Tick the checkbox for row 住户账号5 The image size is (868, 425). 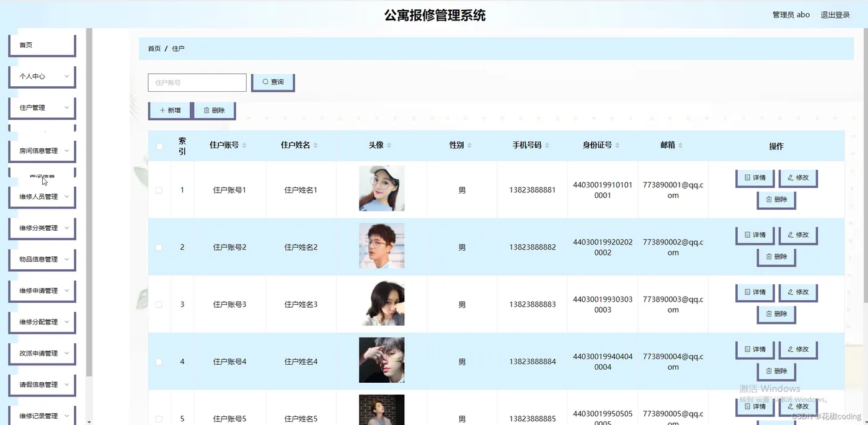pos(159,419)
